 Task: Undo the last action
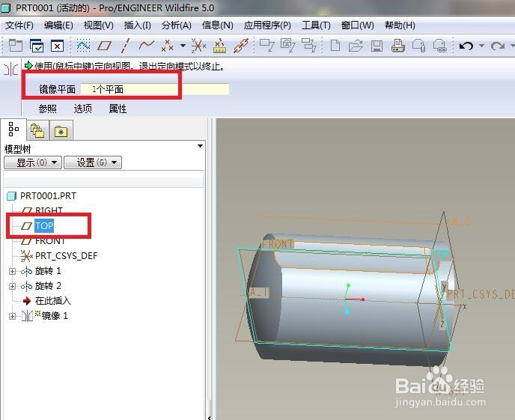coord(466,46)
